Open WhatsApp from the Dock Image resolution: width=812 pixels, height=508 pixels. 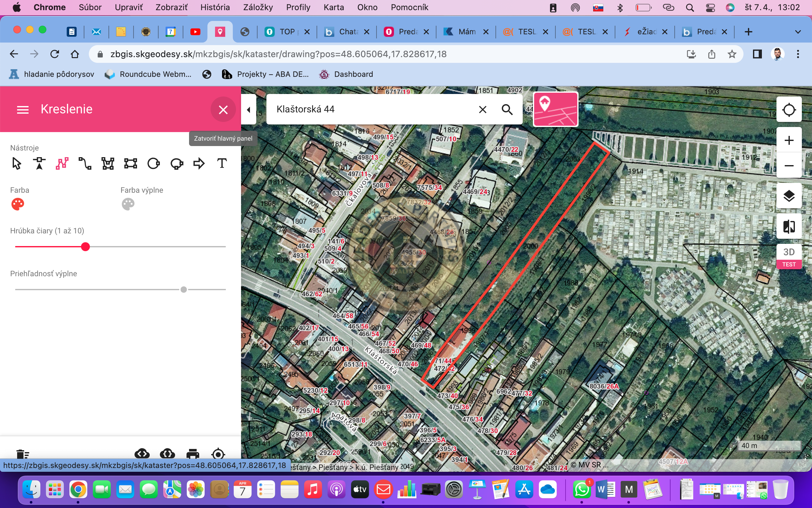[x=581, y=490]
